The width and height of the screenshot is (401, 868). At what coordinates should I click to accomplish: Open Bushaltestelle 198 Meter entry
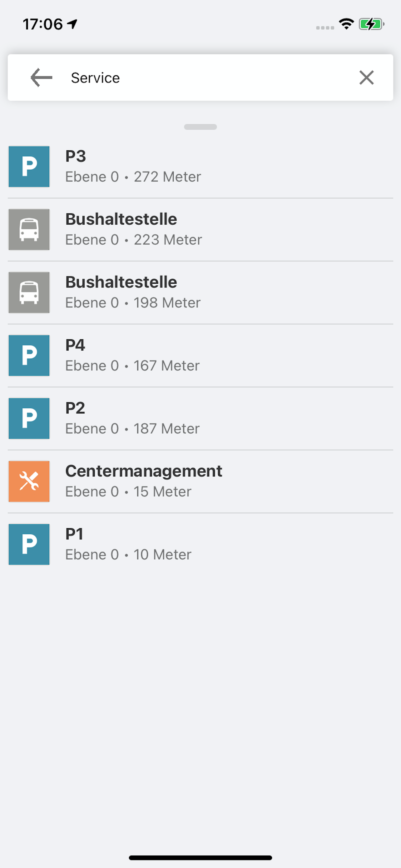coord(200,292)
